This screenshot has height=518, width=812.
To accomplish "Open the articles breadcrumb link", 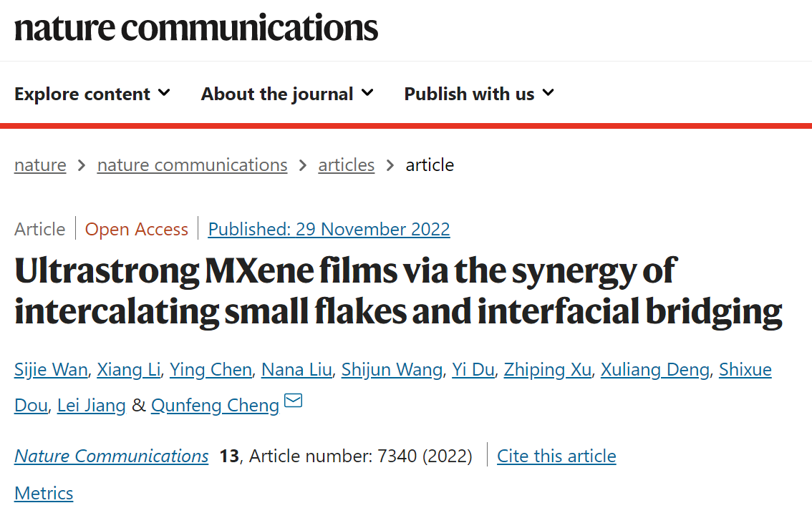I will point(347,165).
